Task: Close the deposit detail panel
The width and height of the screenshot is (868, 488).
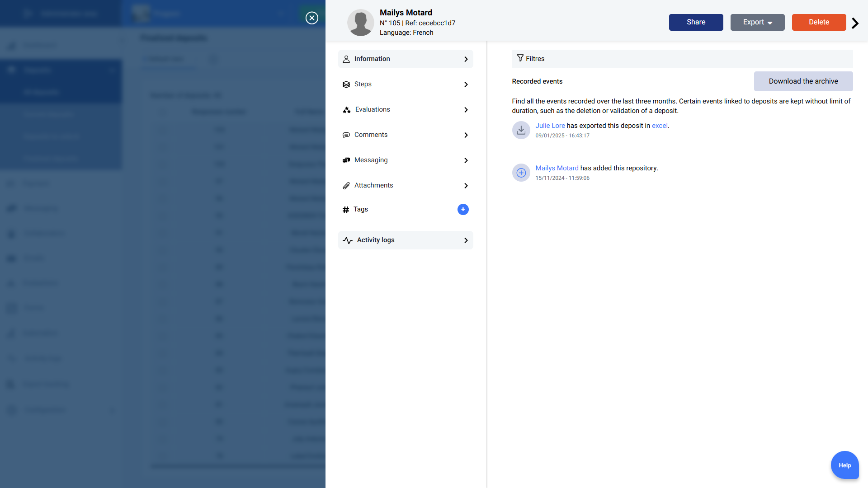Action: 312,18
